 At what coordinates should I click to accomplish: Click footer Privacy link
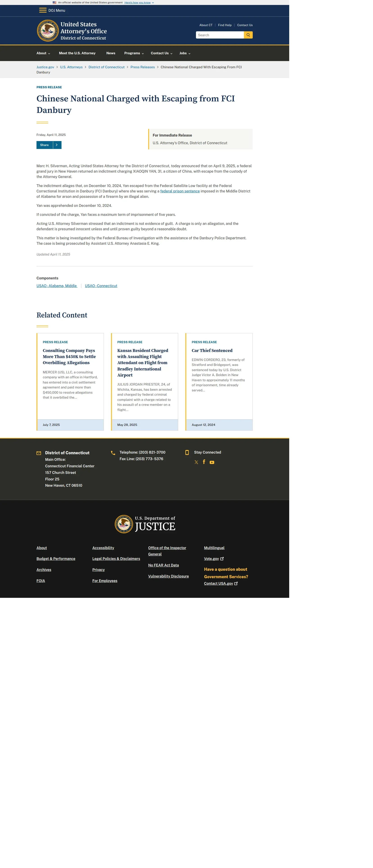pos(98,570)
